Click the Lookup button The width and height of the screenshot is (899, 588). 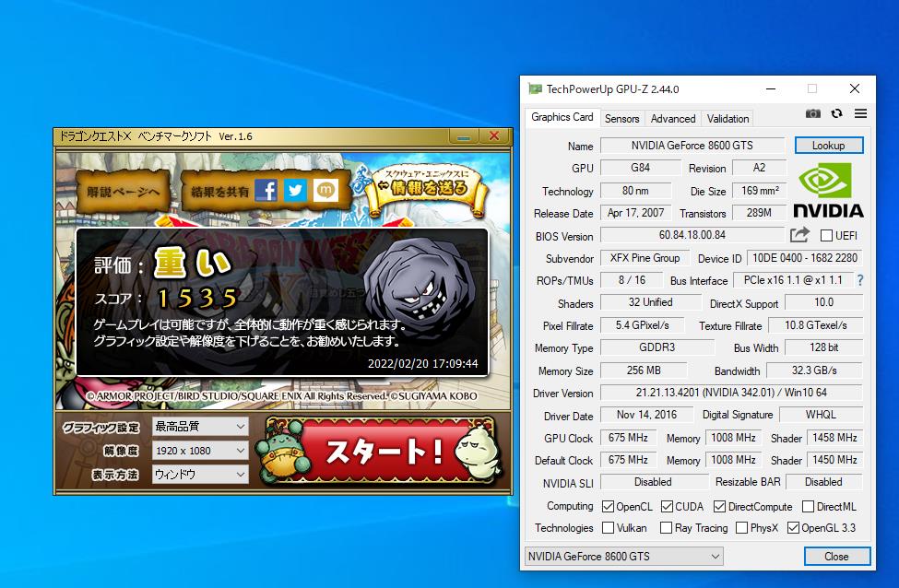click(829, 146)
